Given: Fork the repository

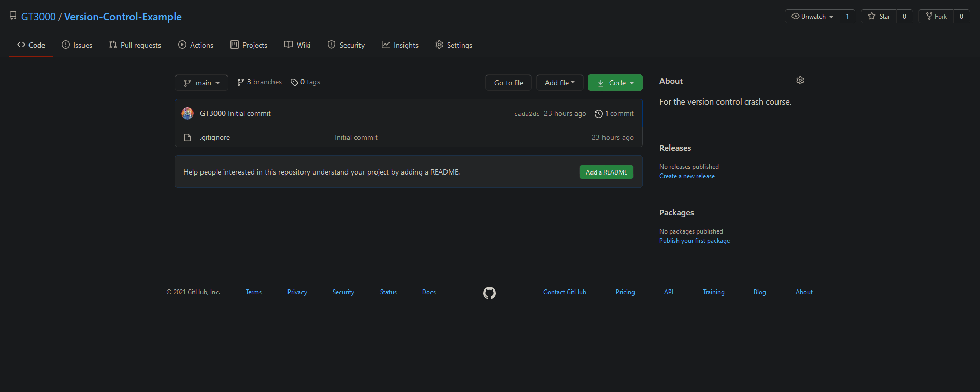Looking at the screenshot, I should [x=936, y=17].
